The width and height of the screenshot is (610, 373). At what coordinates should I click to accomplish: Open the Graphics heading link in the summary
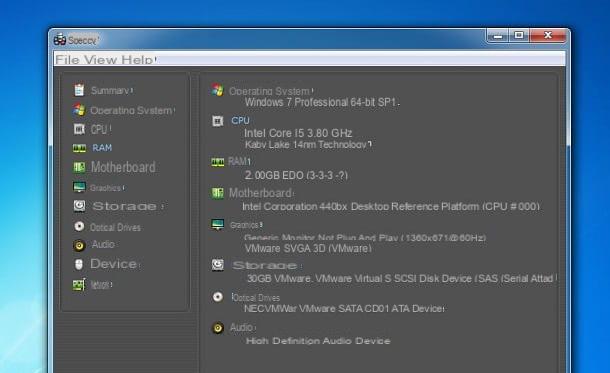(x=244, y=225)
